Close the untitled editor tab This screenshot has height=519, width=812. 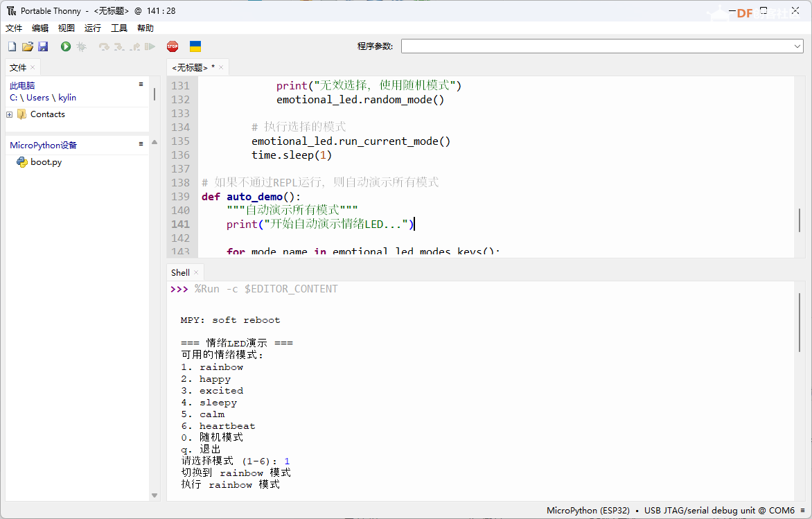tap(222, 67)
